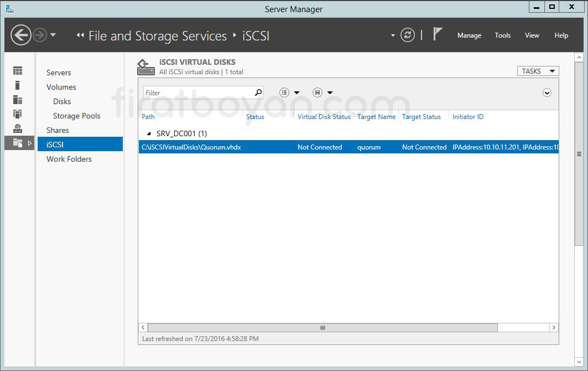Click the list view options icon
588x371 pixels.
point(284,92)
